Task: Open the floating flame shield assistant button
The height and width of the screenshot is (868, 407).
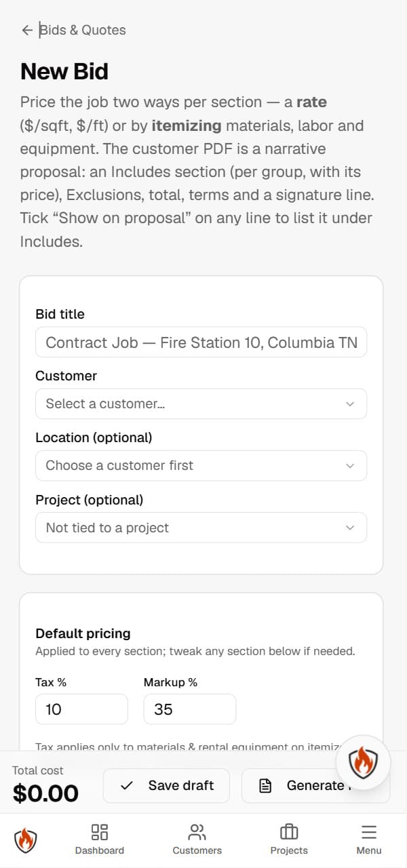Action: click(x=364, y=762)
